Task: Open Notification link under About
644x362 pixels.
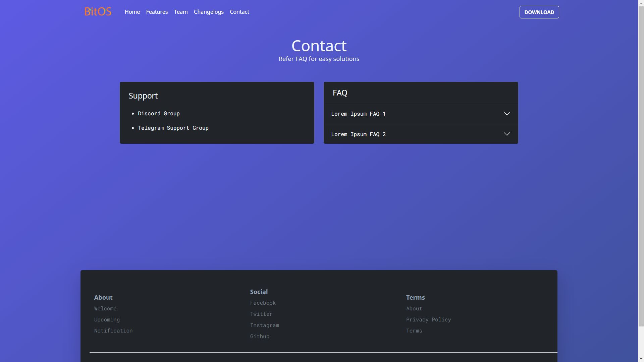Action: [x=113, y=331]
